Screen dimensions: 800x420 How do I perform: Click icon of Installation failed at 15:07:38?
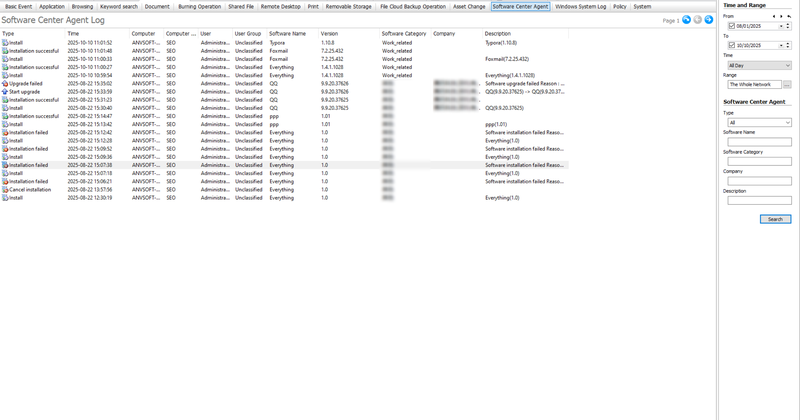5,165
